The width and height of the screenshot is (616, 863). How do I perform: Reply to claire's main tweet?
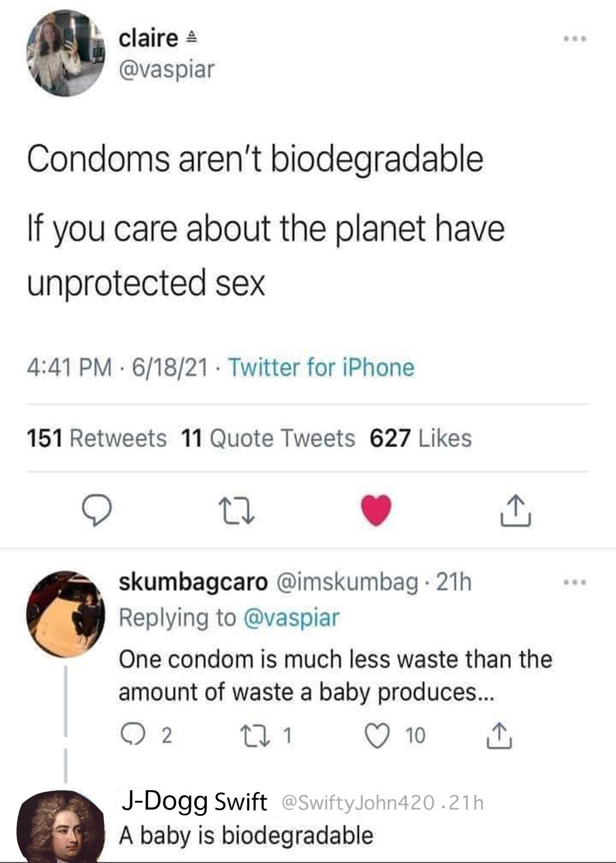pos(96,510)
